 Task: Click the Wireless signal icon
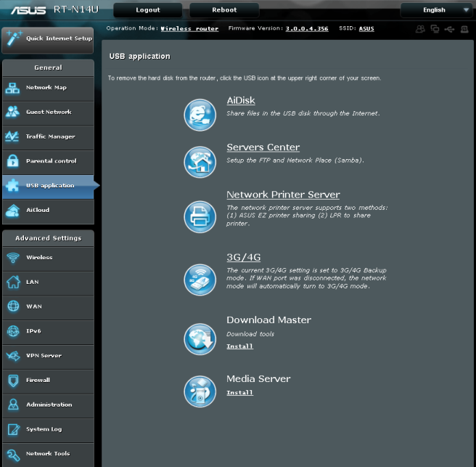tap(13, 258)
